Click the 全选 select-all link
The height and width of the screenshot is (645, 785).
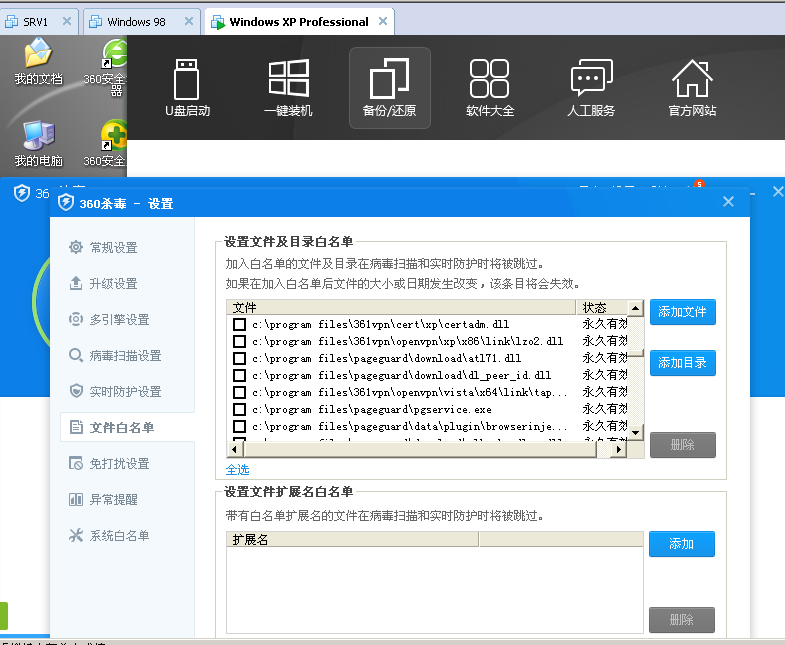(237, 469)
